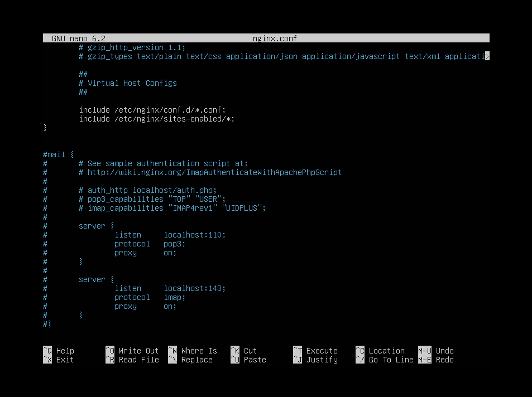Select the ^T Execute shortcut
The image size is (532, 397).
pyautogui.click(x=315, y=351)
